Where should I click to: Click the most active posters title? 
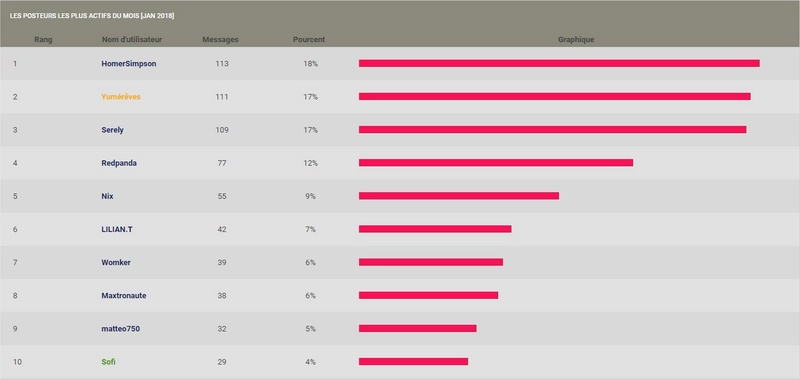point(92,16)
